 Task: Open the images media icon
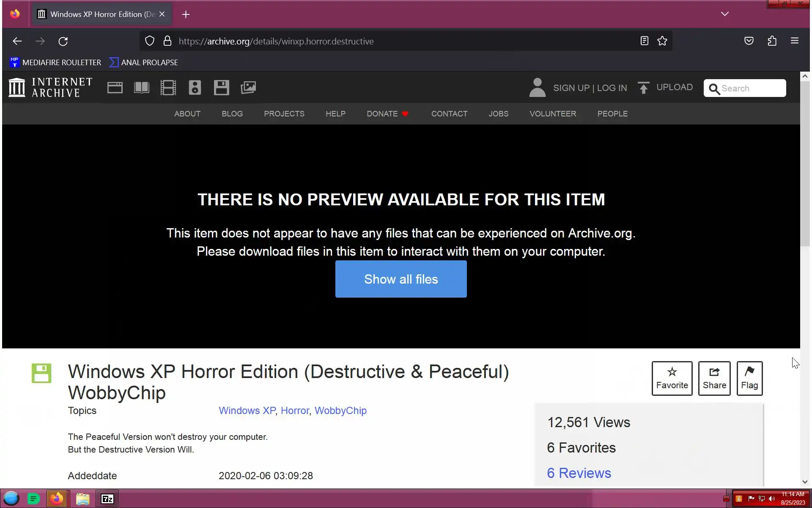(x=248, y=88)
